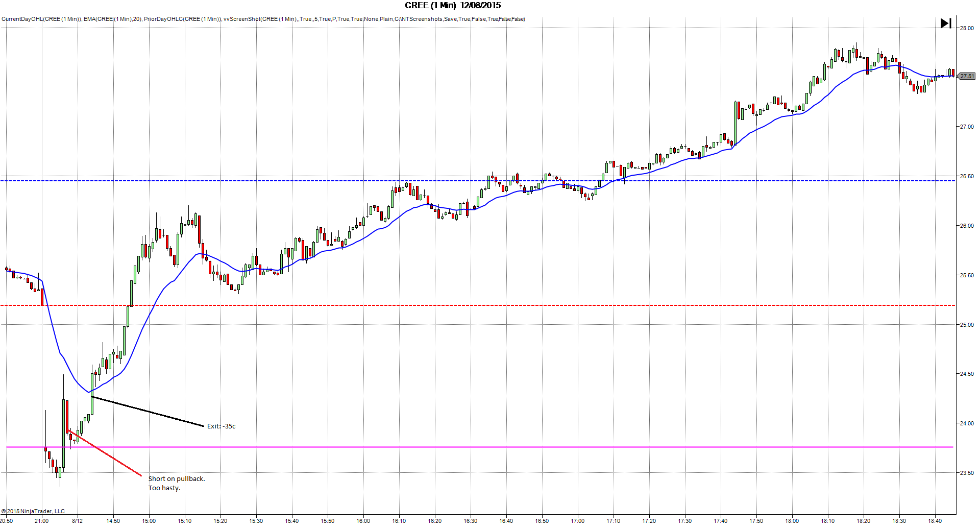Viewport: 980px width, 528px height.
Task: Click the 25.50 price axis label
Action: tap(967, 275)
